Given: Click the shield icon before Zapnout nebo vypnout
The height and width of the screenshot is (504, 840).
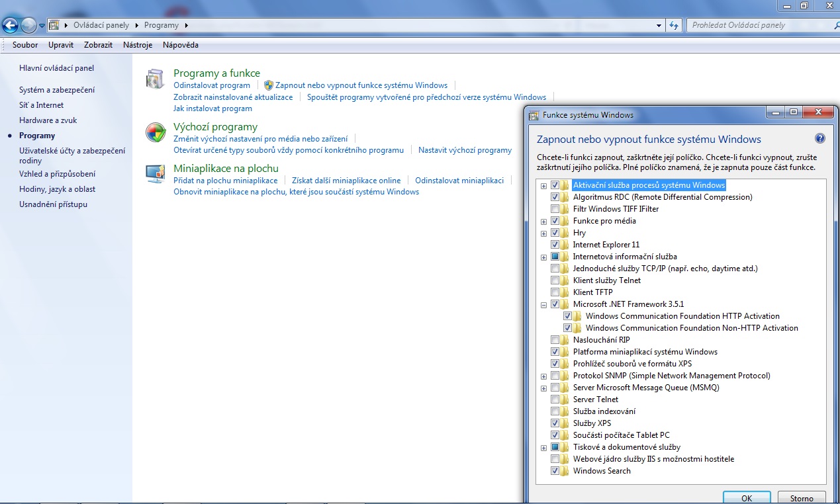Looking at the screenshot, I should pyautogui.click(x=268, y=85).
